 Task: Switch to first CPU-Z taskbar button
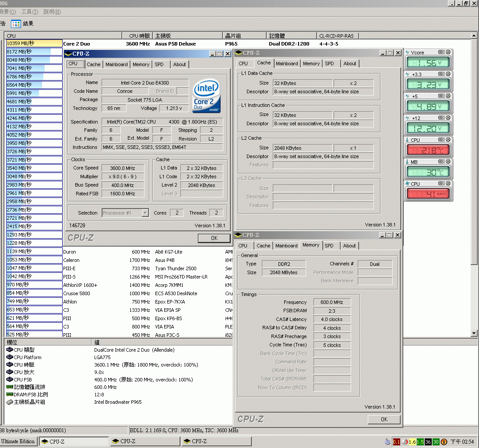click(74, 441)
